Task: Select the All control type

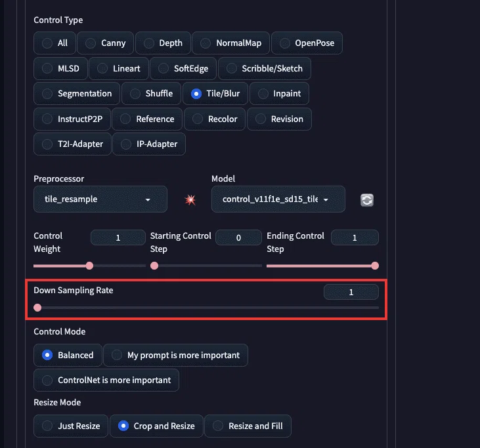Action: click(x=55, y=43)
